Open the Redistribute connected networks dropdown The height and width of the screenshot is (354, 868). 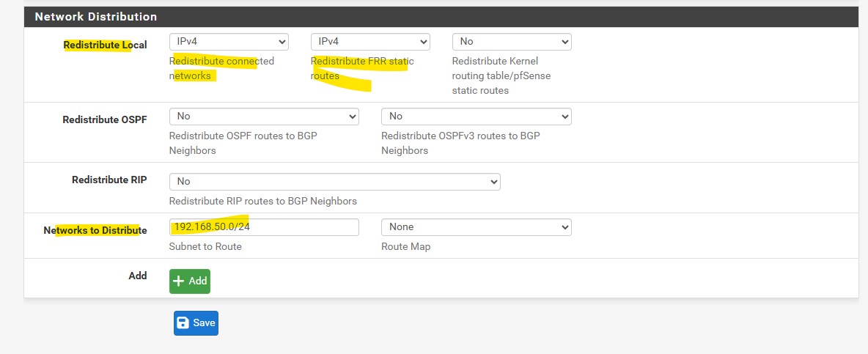click(229, 42)
